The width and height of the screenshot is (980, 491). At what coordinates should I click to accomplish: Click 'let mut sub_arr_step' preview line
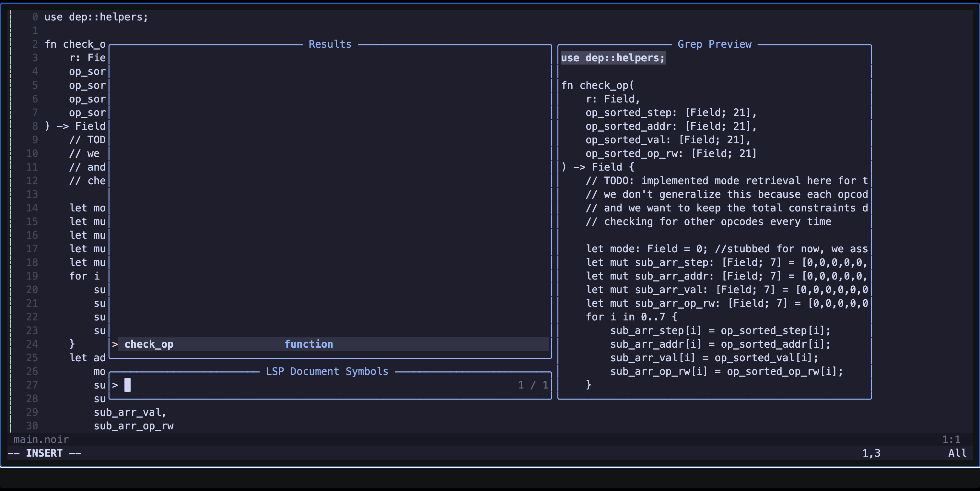coord(727,263)
